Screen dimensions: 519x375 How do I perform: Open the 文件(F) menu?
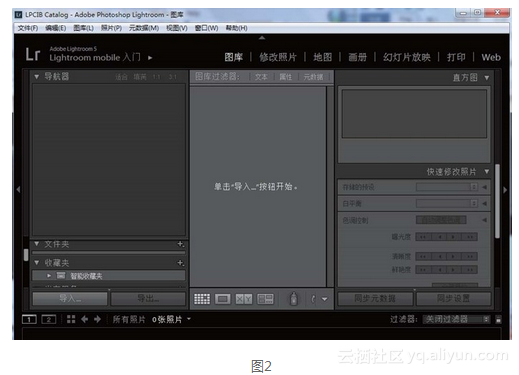pyautogui.click(x=28, y=28)
